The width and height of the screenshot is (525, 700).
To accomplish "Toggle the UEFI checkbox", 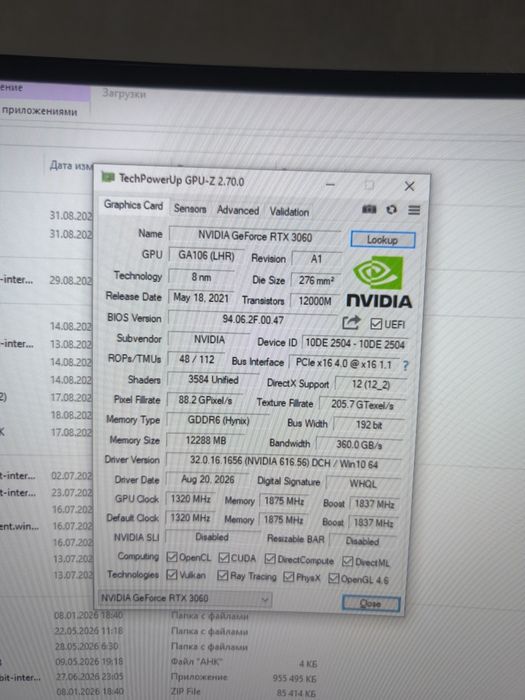I will click(376, 324).
